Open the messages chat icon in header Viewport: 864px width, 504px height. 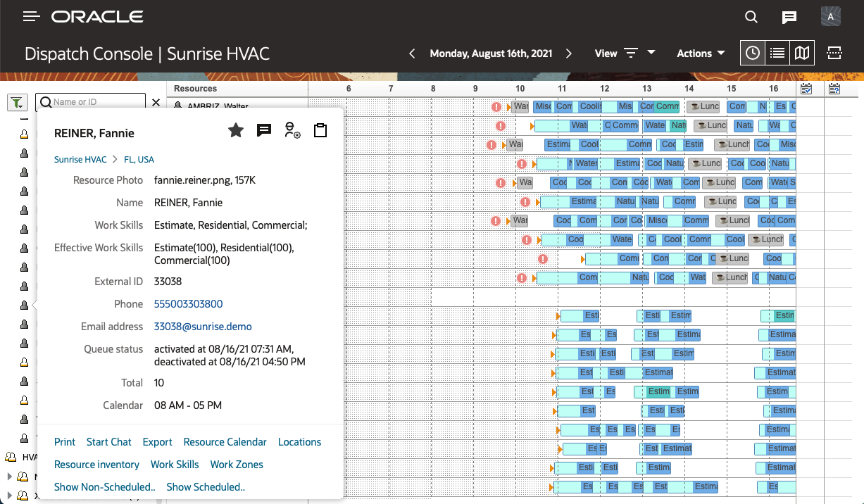point(789,18)
